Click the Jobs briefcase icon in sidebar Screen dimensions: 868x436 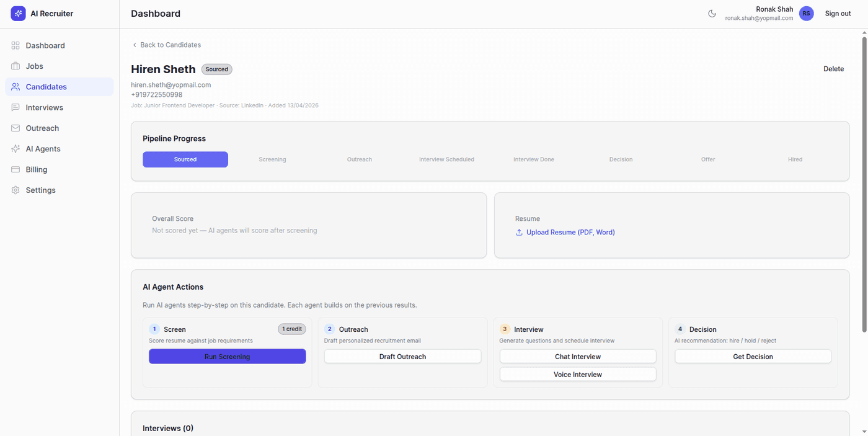15,66
